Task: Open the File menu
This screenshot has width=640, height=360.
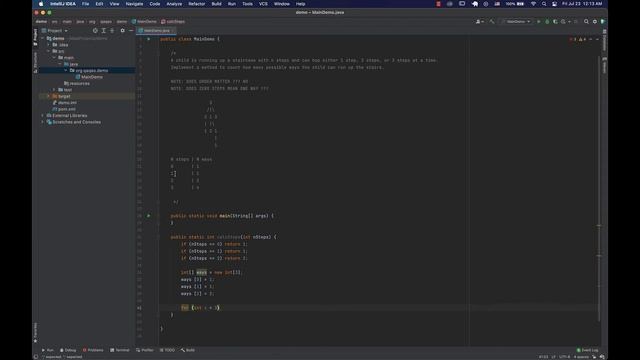Action: point(85,4)
